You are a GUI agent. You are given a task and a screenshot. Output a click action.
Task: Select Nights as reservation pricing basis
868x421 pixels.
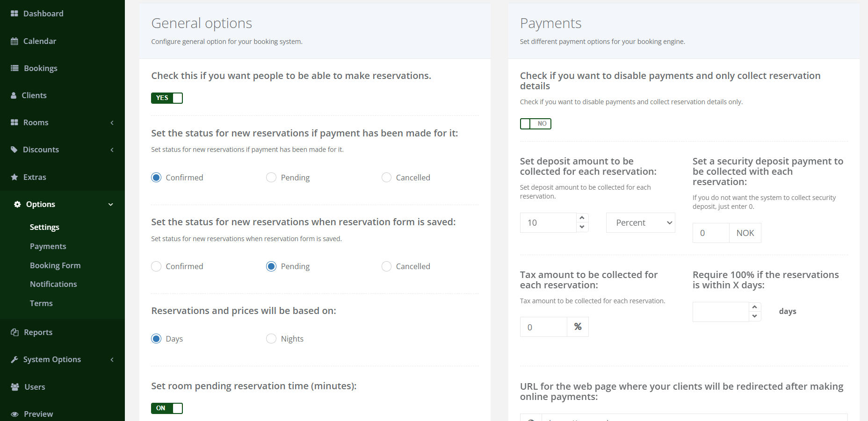[x=271, y=339]
